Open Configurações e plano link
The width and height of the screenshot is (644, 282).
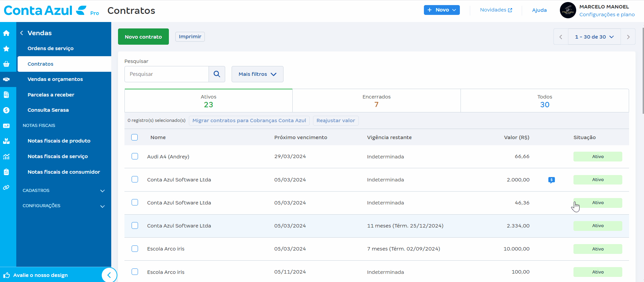607,15
